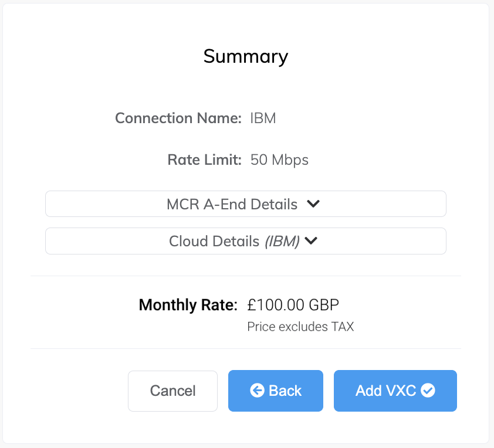This screenshot has width=494, height=448.
Task: Click the italic (IBM) text in Cloud Details
Action: (x=282, y=242)
